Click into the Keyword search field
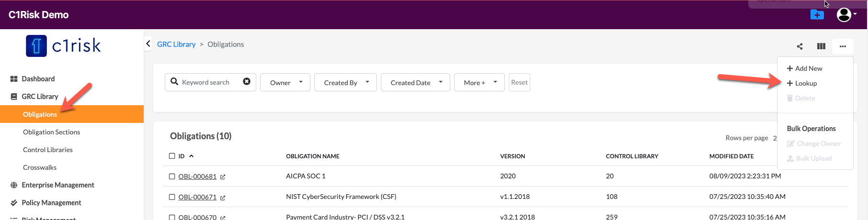The image size is (868, 220). pyautogui.click(x=210, y=82)
